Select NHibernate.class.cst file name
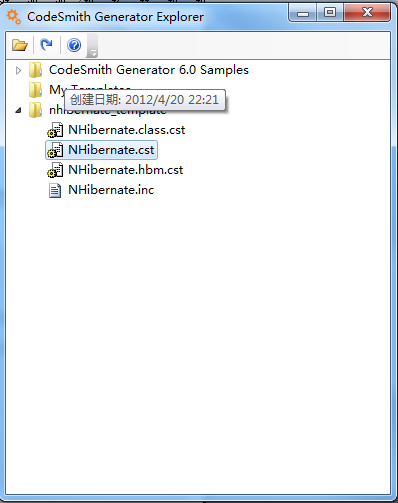 tap(127, 130)
